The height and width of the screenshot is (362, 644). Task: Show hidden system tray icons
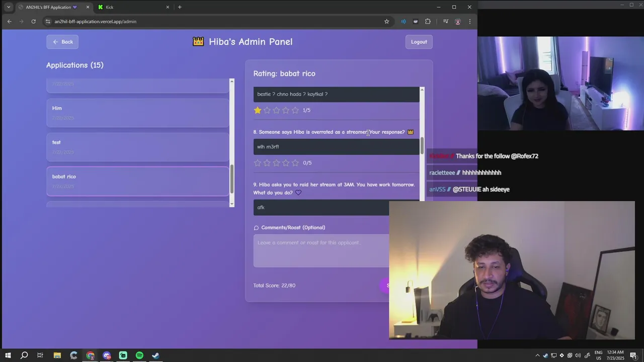(537, 355)
